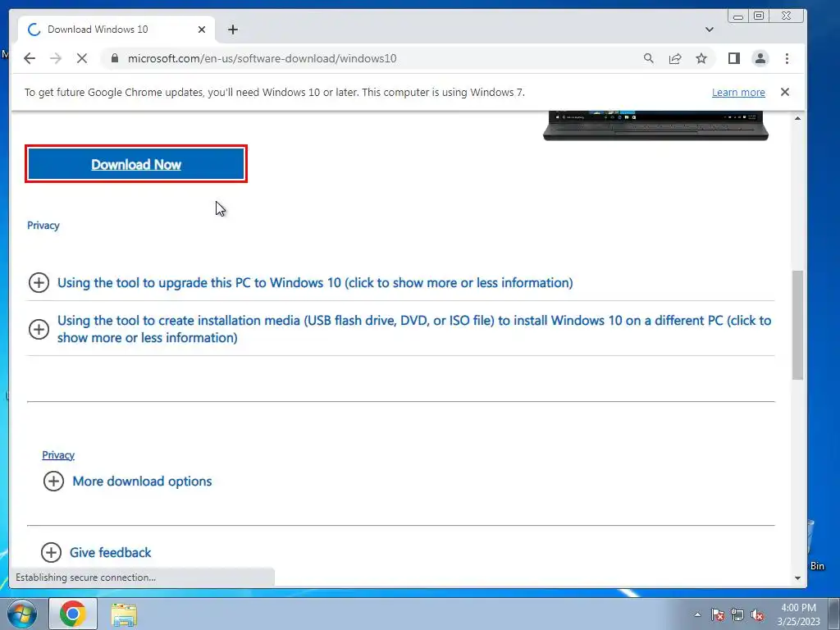Open the Windows Start menu
Image resolution: width=840 pixels, height=630 pixels.
22,614
